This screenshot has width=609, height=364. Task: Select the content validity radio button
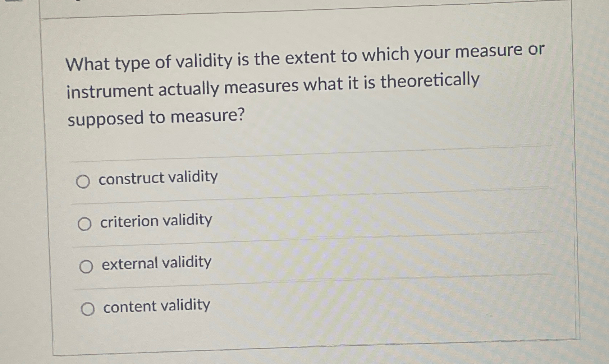(x=88, y=308)
